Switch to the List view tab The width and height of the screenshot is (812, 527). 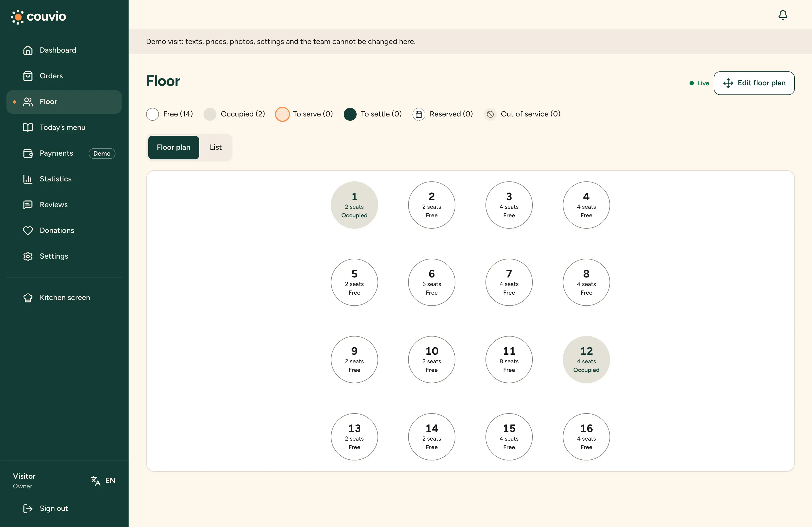point(216,147)
